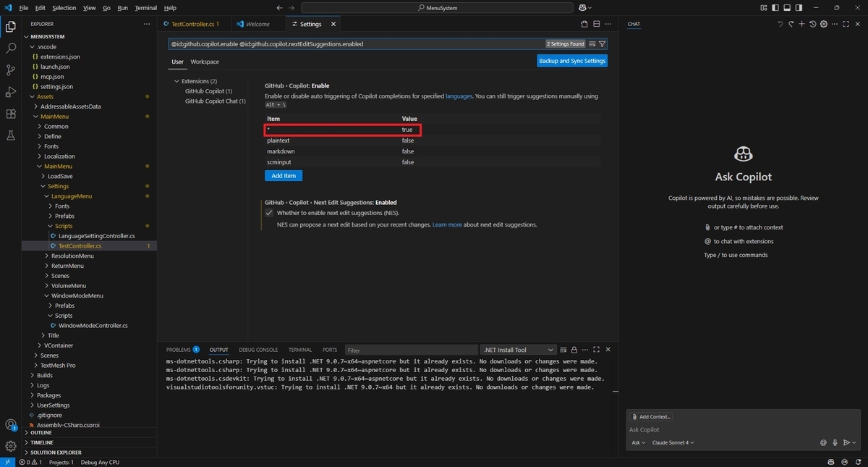The width and height of the screenshot is (868, 467).
Task: Click Backup and Sync Settings button
Action: (x=572, y=61)
